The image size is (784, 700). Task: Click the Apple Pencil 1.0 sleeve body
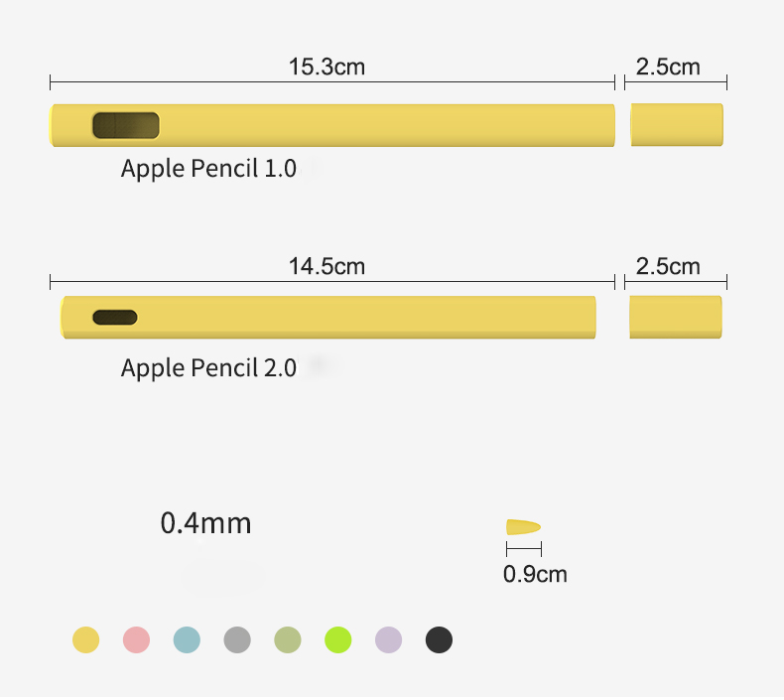click(x=332, y=125)
